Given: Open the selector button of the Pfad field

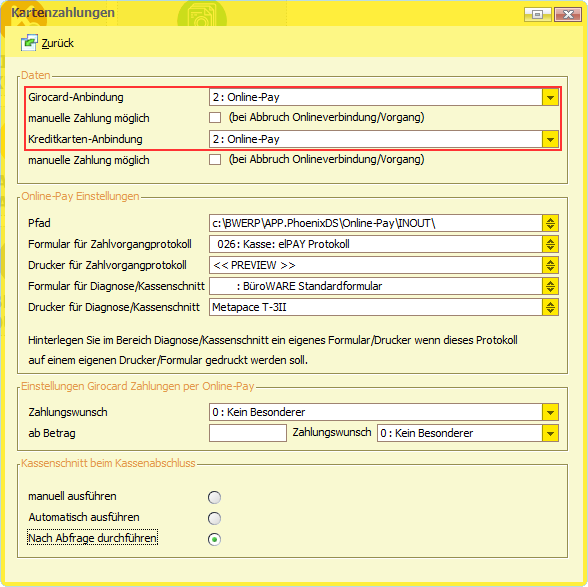Looking at the screenshot, I should 550,224.
